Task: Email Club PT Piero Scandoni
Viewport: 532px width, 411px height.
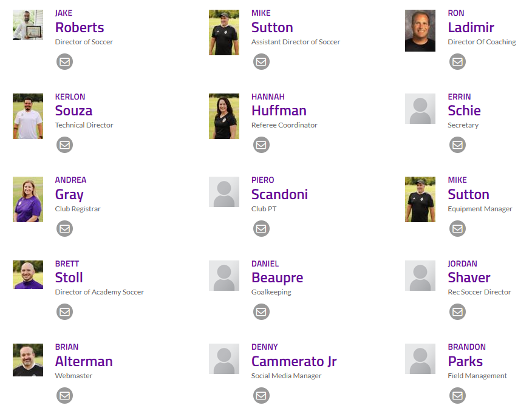Action: click(x=261, y=228)
